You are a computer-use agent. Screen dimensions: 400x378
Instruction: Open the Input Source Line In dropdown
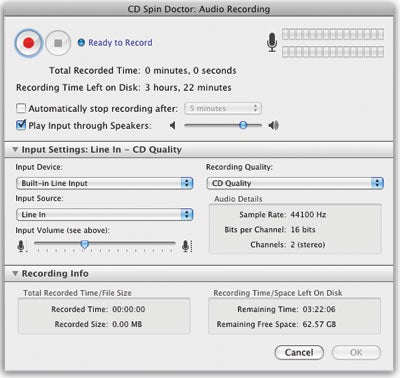[105, 214]
